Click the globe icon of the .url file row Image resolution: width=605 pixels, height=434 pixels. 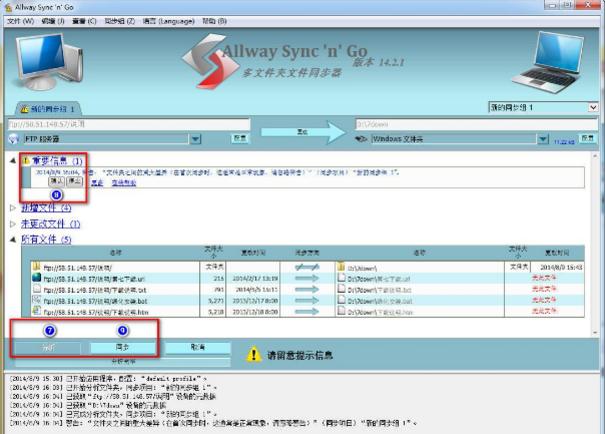[x=37, y=277]
